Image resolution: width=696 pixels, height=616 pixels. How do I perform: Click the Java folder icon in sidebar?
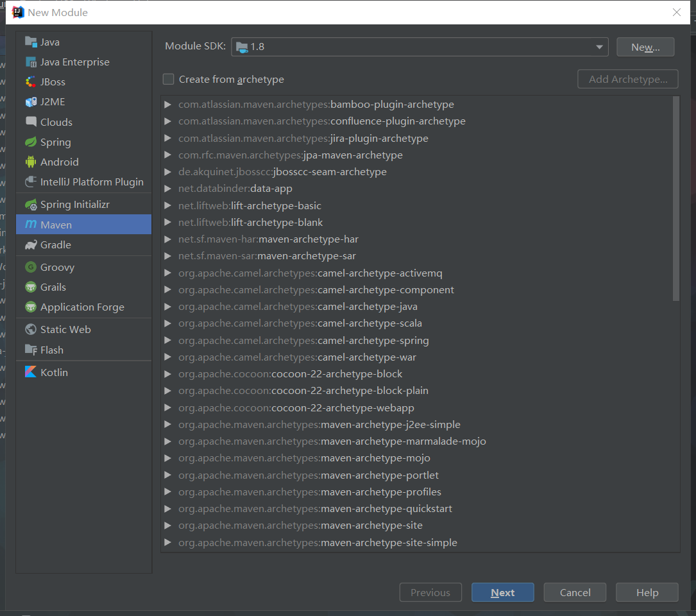pos(31,42)
